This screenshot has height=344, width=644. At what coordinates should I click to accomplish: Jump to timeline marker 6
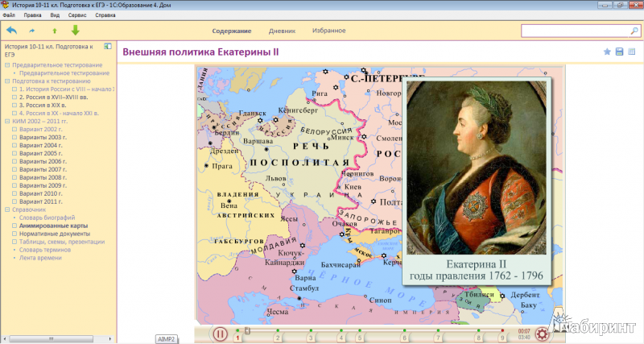tap(405, 338)
